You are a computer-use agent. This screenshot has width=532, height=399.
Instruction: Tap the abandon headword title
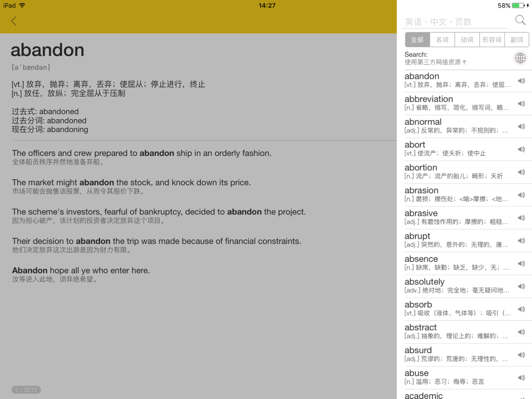[x=47, y=50]
